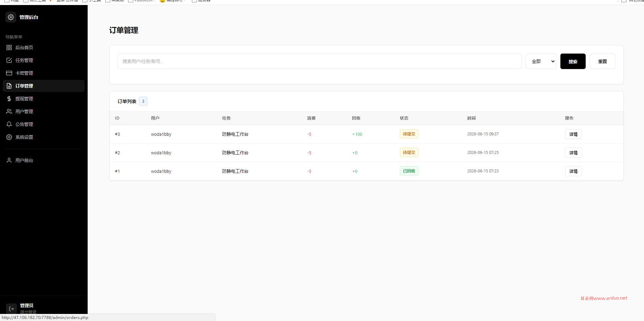
Task: Click timestamp 2026-06-15 09:37
Action: pyautogui.click(x=483, y=134)
